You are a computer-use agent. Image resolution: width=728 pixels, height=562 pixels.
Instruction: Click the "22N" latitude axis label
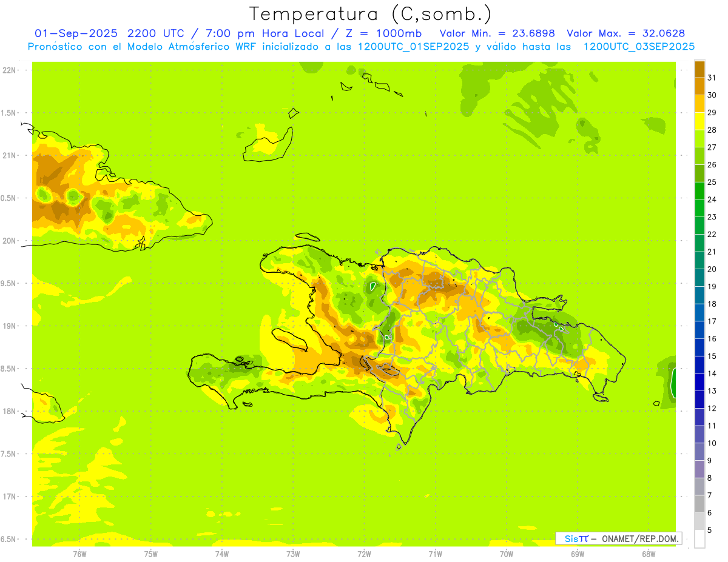point(9,70)
